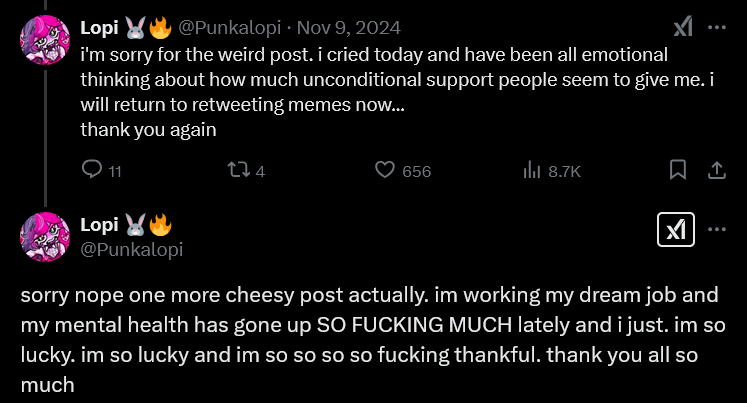The image size is (747, 403).
Task: Click the reply icon on first post
Action: (x=91, y=171)
